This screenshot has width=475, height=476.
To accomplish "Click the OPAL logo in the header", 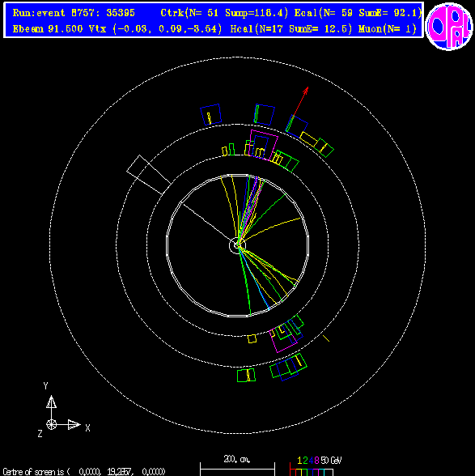I will 449,26.
